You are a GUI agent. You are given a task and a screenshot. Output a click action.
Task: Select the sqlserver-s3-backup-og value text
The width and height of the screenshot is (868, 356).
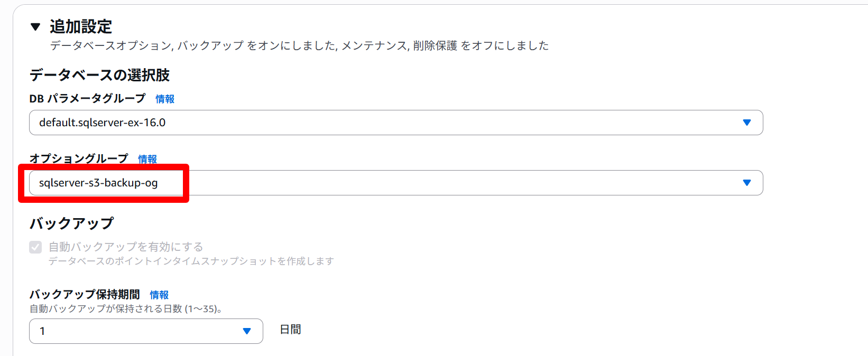point(98,183)
